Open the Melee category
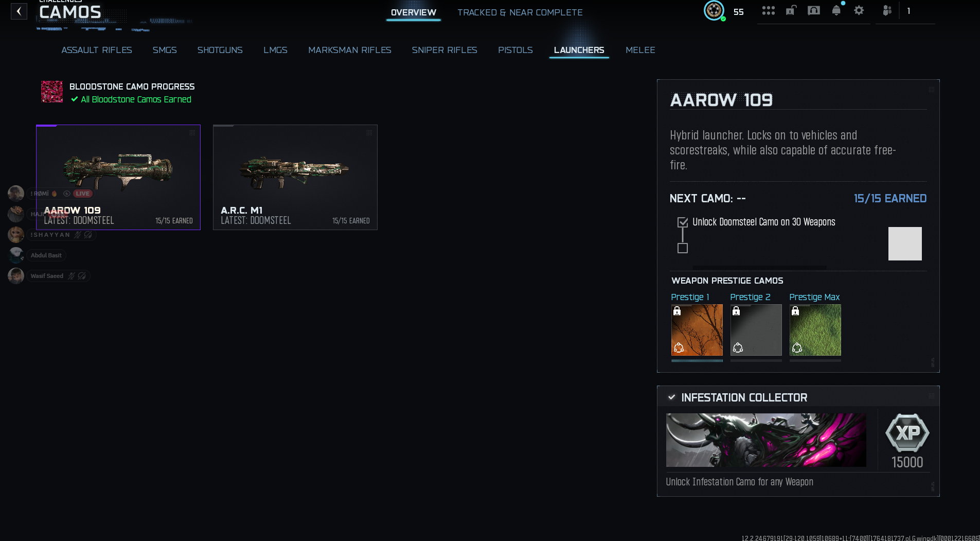Viewport: 980px width, 541px height. [640, 50]
